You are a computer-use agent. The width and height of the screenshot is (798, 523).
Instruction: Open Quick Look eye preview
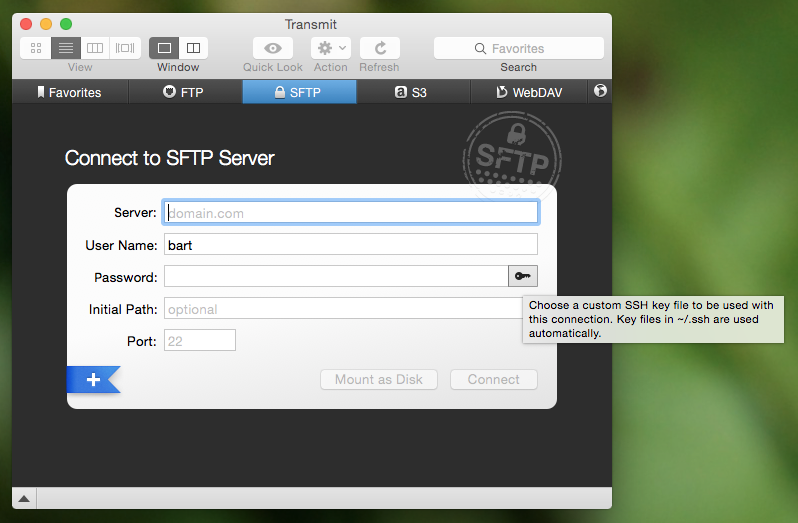273,48
